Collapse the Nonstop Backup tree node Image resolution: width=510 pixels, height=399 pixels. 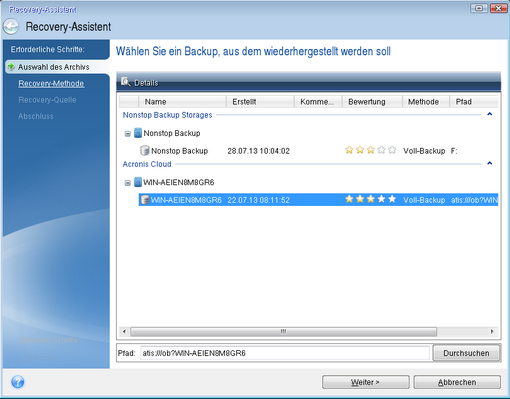click(x=127, y=134)
